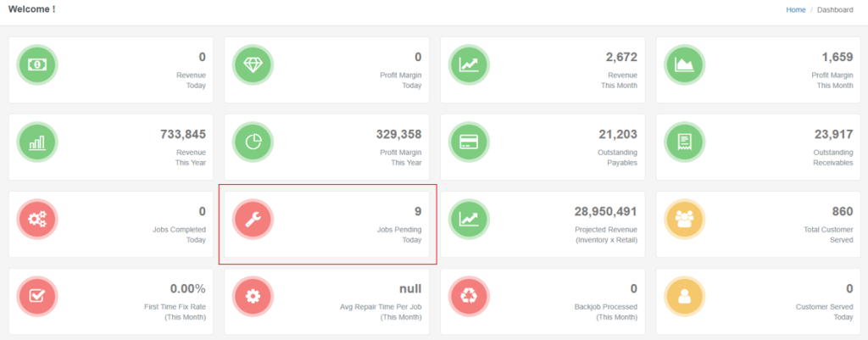868x340 pixels.
Task: Click the Customer Served Today person icon
Action: coord(685,297)
